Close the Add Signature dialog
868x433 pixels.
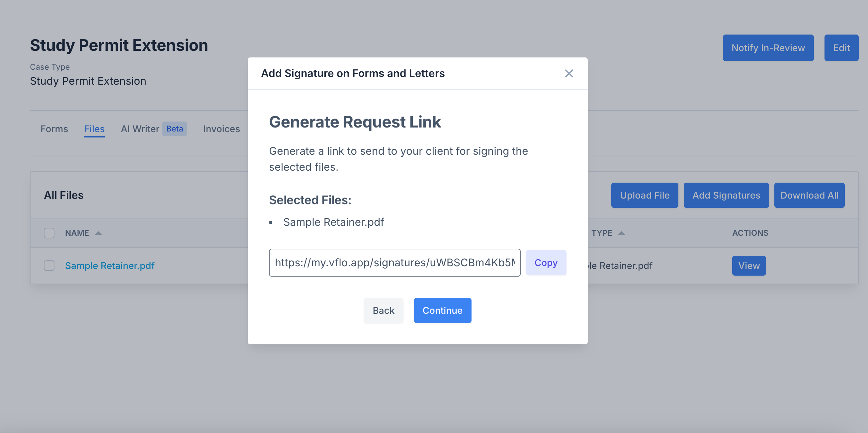(569, 73)
